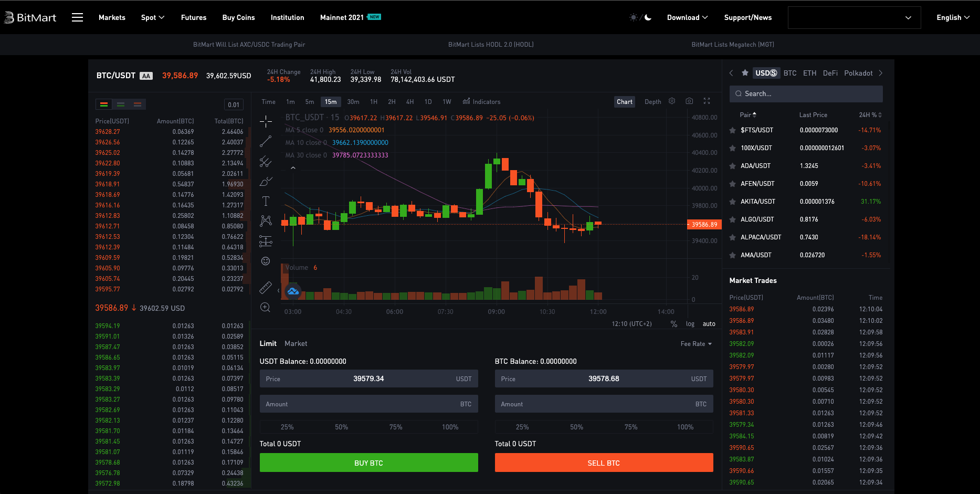
Task: Open the Download dropdown
Action: point(687,17)
